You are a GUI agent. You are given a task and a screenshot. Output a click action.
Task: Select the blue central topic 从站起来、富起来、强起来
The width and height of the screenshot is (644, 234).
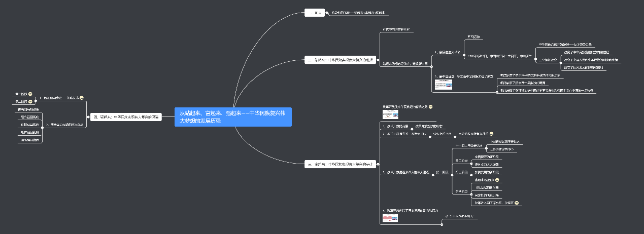[233, 117]
